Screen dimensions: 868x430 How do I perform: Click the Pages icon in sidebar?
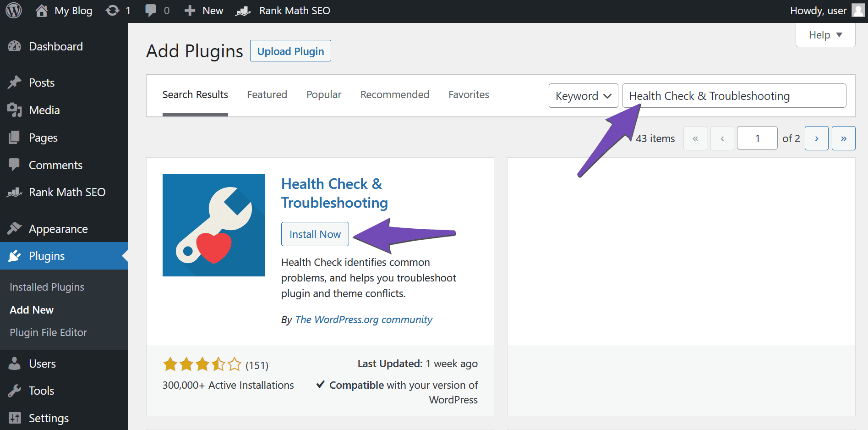click(15, 138)
